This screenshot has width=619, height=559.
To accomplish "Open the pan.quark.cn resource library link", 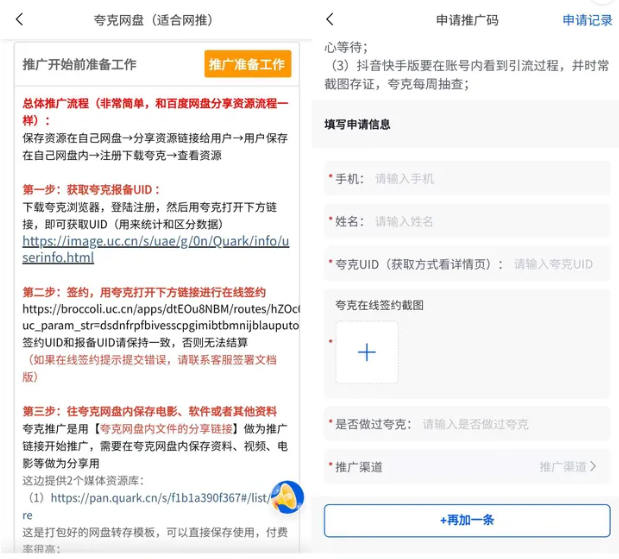I will pyautogui.click(x=160, y=497).
